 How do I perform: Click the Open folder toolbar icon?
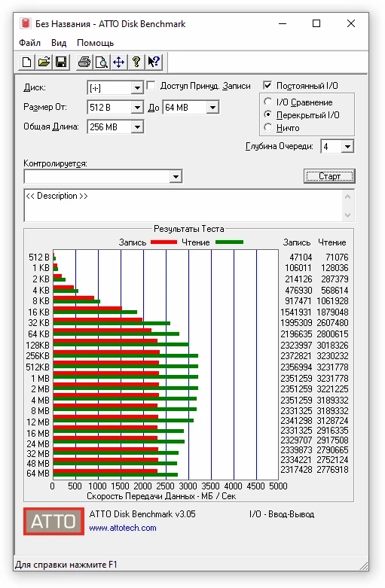44,62
